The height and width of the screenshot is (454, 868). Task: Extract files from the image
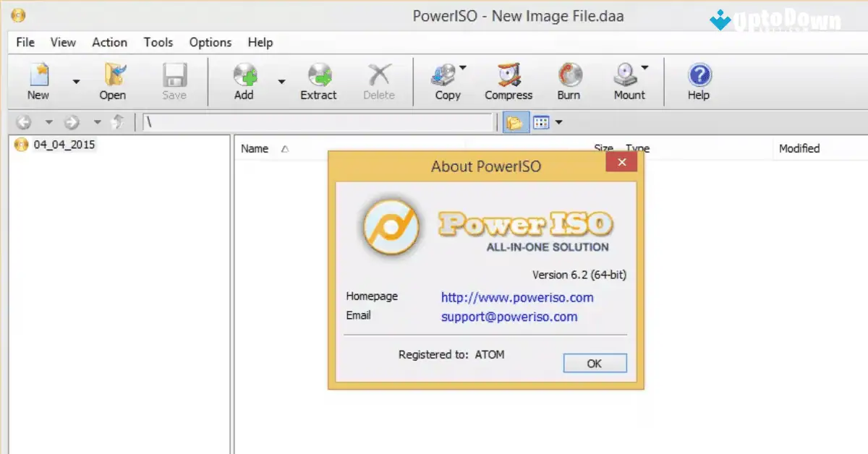(318, 80)
